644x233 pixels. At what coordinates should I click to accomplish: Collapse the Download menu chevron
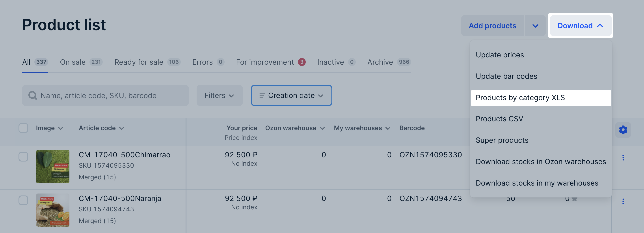coord(600,26)
